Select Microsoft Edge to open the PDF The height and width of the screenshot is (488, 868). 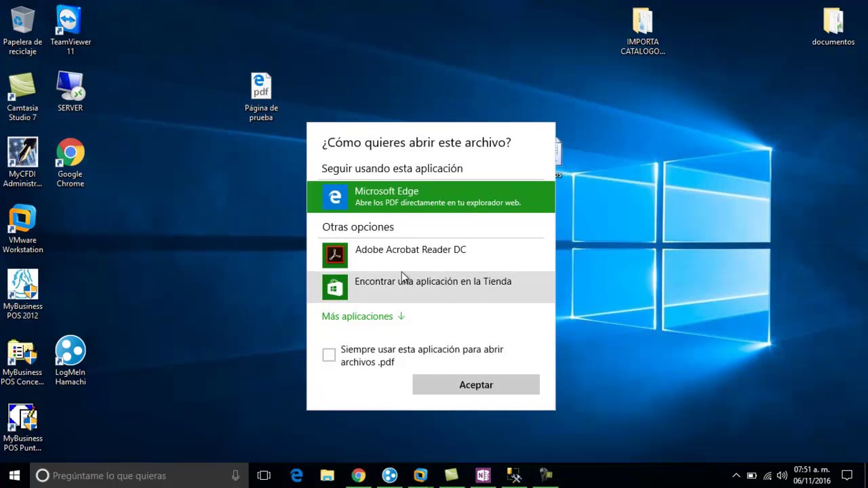tap(431, 197)
